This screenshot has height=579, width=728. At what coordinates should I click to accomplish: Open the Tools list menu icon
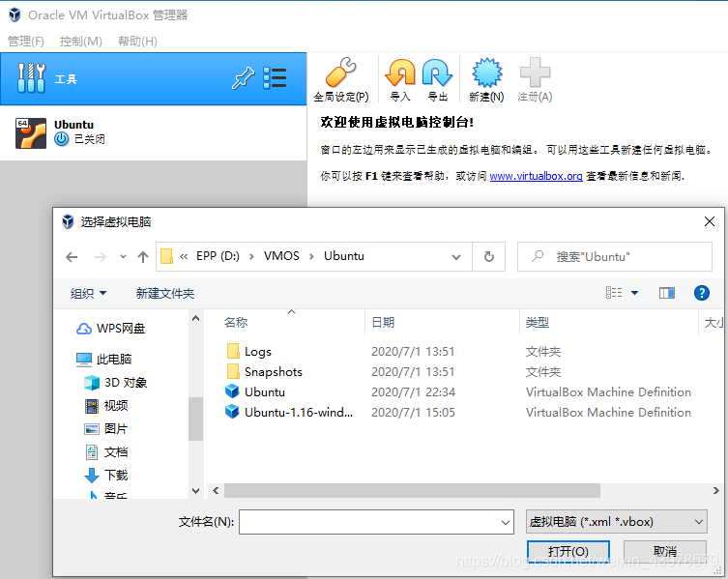275,78
